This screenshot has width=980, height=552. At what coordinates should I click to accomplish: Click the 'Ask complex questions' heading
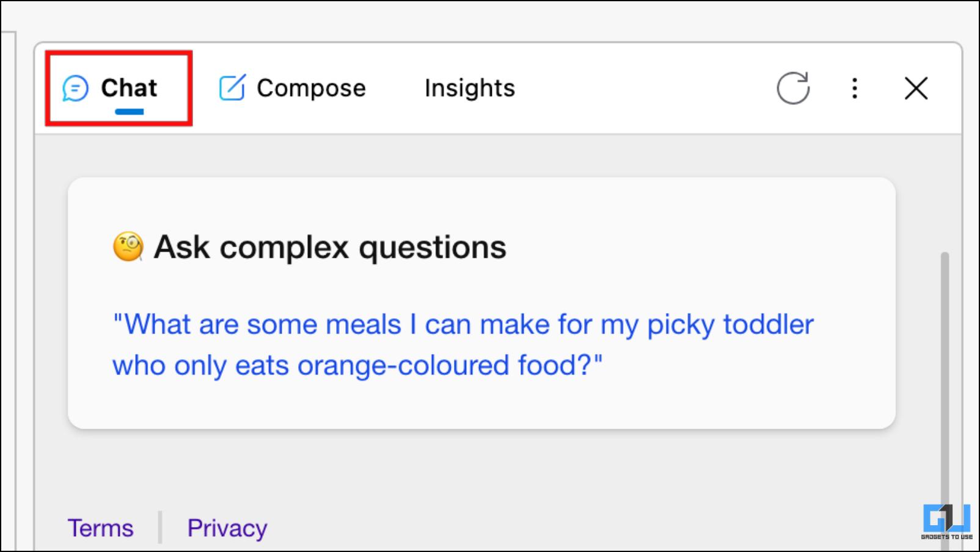click(330, 247)
